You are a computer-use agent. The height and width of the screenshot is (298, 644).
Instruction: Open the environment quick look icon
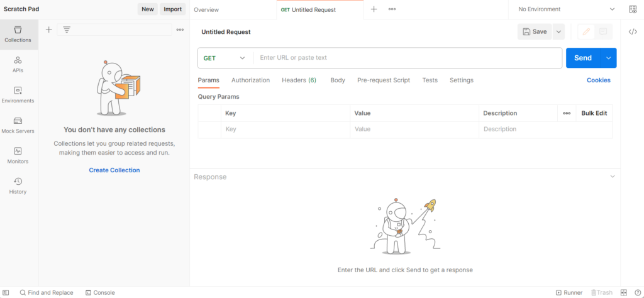point(633,9)
